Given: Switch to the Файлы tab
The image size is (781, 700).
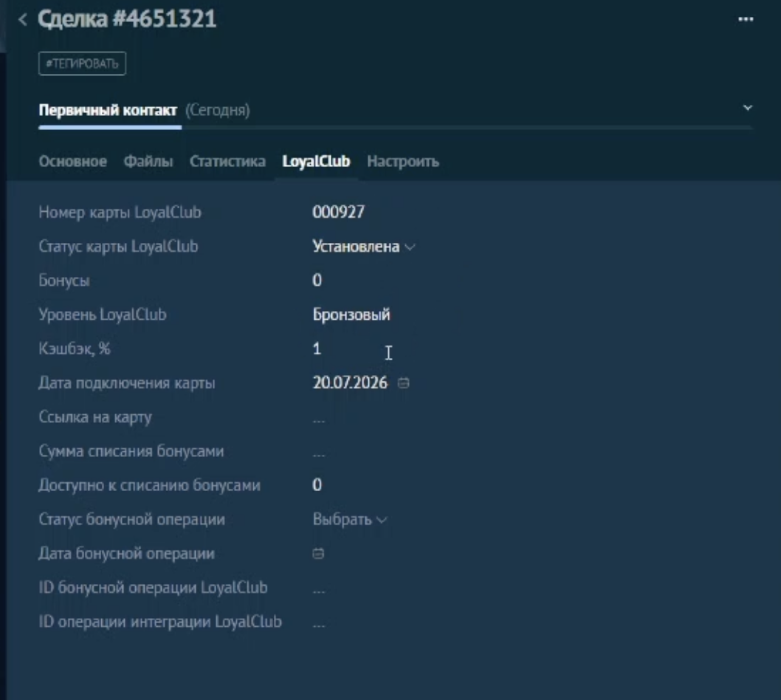Looking at the screenshot, I should click(148, 162).
